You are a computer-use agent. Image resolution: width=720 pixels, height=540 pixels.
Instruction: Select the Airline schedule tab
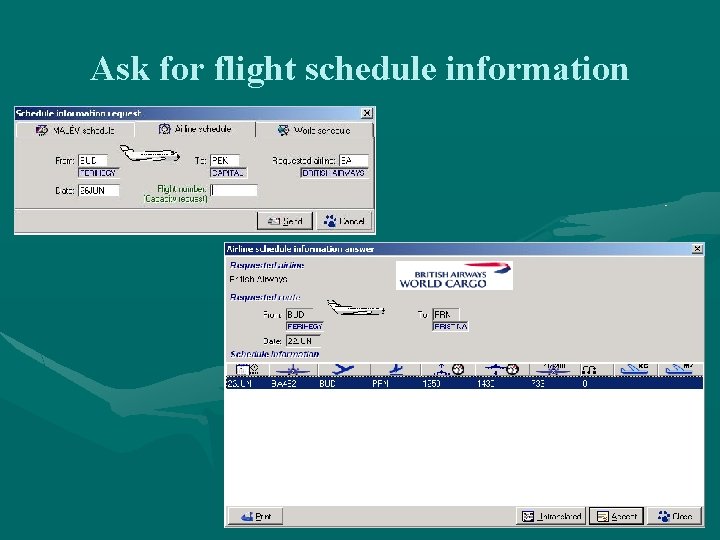195,129
